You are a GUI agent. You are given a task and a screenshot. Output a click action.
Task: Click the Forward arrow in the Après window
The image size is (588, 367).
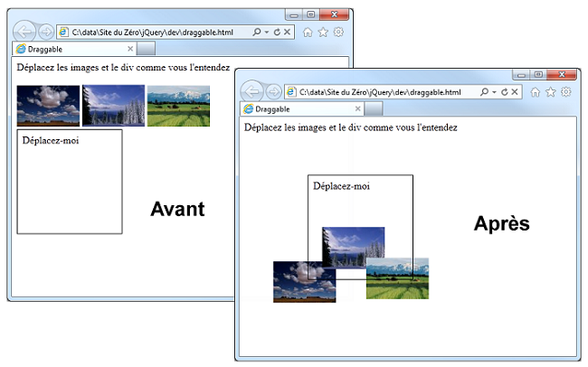pyautogui.click(x=274, y=92)
